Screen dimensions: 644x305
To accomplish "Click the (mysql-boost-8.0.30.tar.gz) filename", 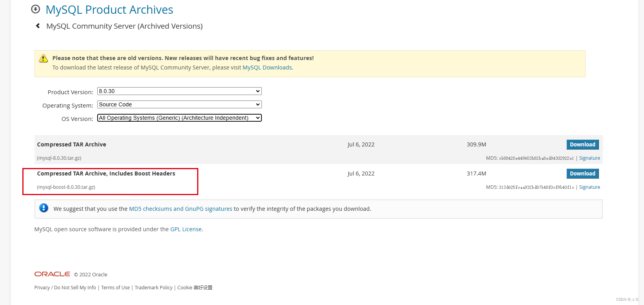I will tap(66, 187).
